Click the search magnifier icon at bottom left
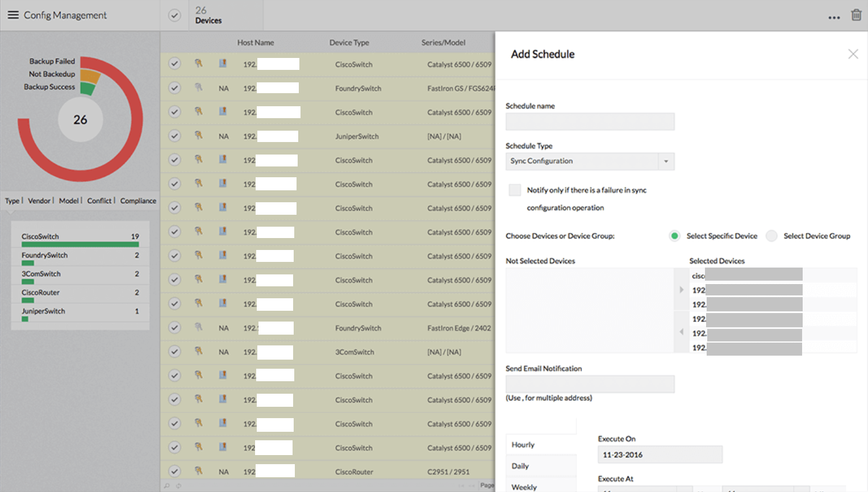This screenshot has width=868, height=492. 167,486
